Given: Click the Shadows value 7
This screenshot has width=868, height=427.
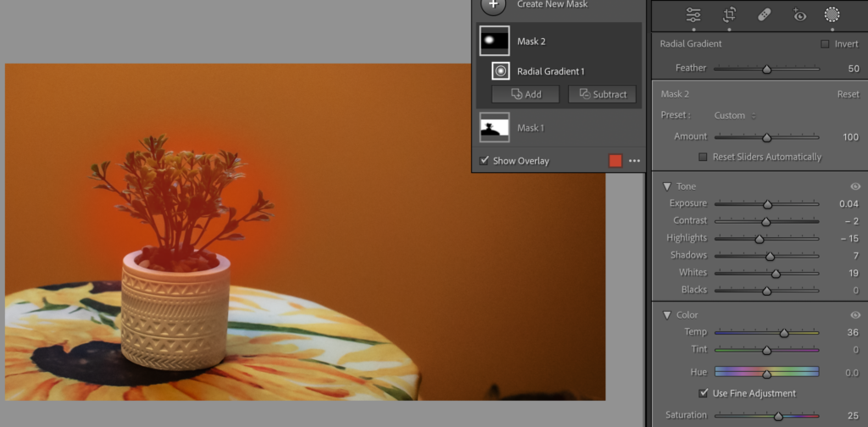Looking at the screenshot, I should (856, 256).
